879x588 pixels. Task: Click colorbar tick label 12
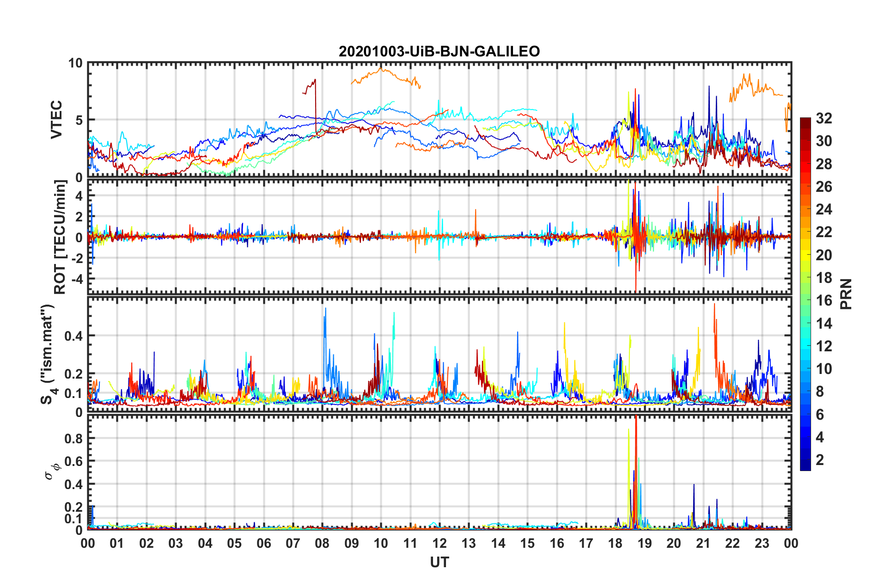[x=824, y=346]
